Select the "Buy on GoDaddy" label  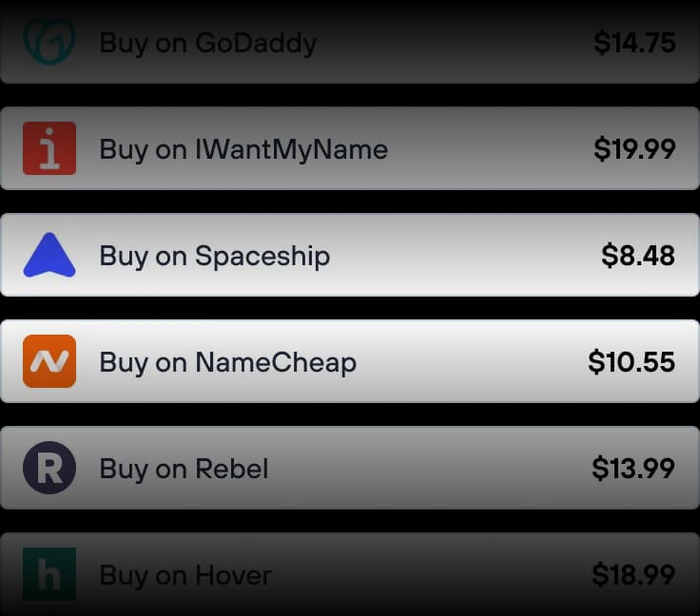pos(207,43)
